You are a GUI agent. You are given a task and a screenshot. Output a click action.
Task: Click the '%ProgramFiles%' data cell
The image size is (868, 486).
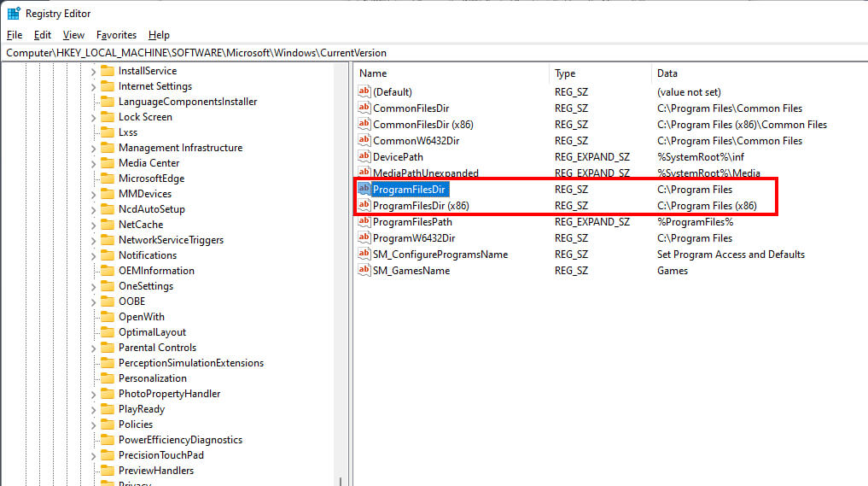coord(696,222)
